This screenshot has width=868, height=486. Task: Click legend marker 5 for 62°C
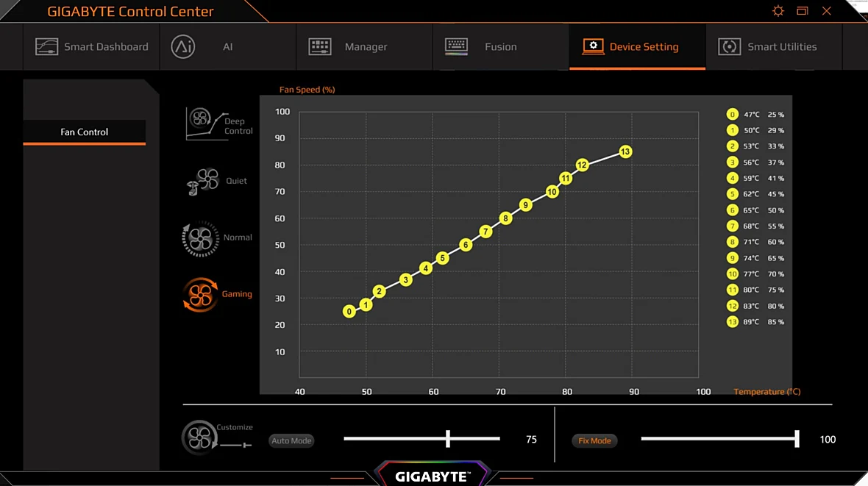pos(732,194)
